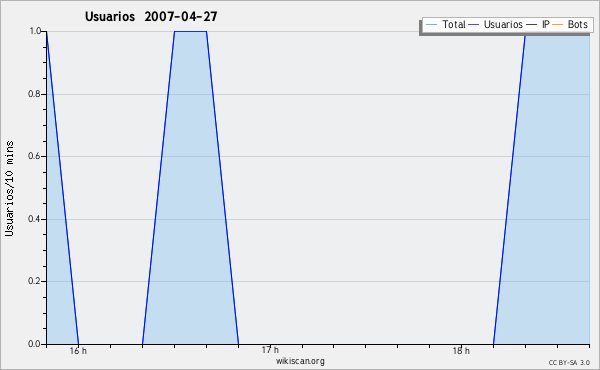Click the 'Usuarios/10 mins' axis label
600x370 pixels.
coord(9,188)
